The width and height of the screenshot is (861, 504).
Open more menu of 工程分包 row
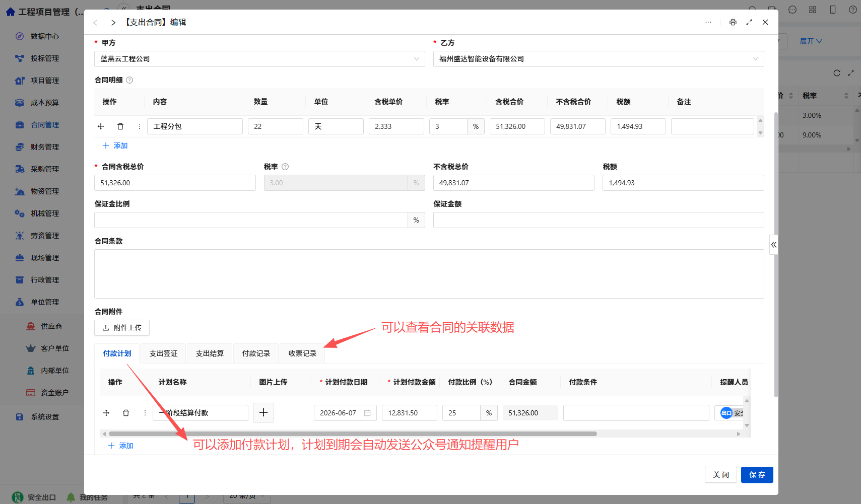pos(140,126)
